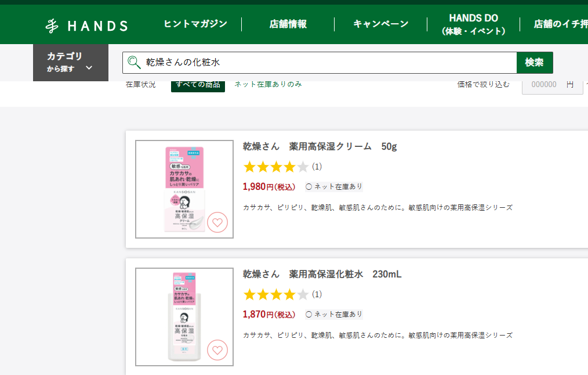Open キャンペーン menu item
Viewport: 588px width, 375px height.
(380, 24)
